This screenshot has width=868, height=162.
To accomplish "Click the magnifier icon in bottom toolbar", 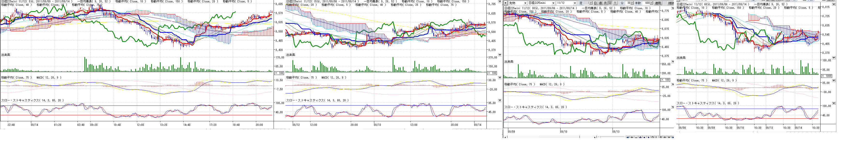I will pyautogui.click(x=665, y=137).
